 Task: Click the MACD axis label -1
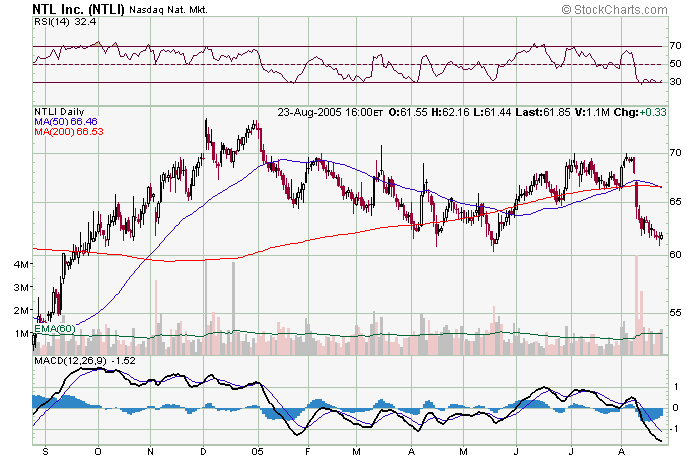[675, 429]
